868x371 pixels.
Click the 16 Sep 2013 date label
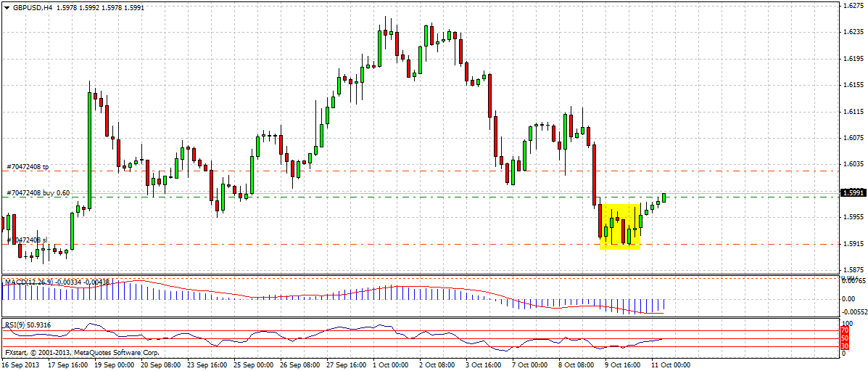pyautogui.click(x=20, y=365)
